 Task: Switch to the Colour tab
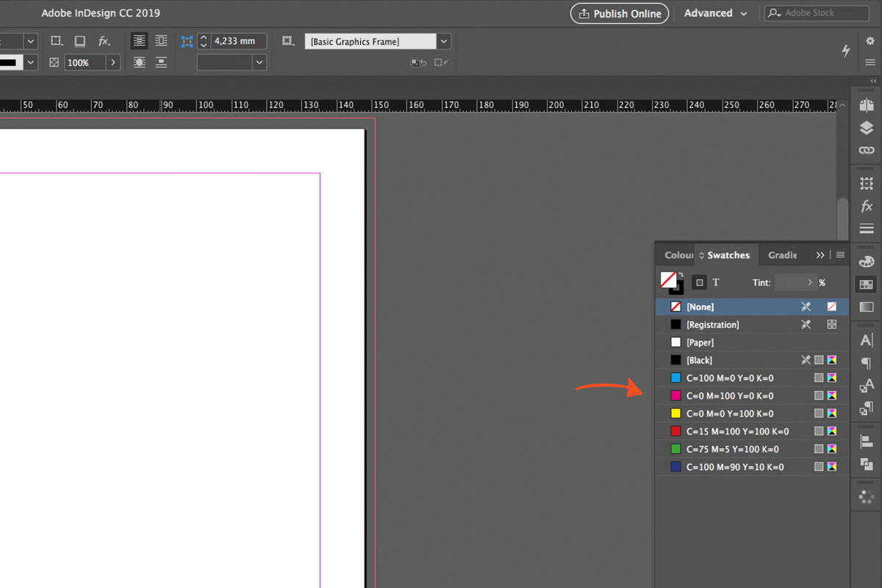tap(678, 255)
